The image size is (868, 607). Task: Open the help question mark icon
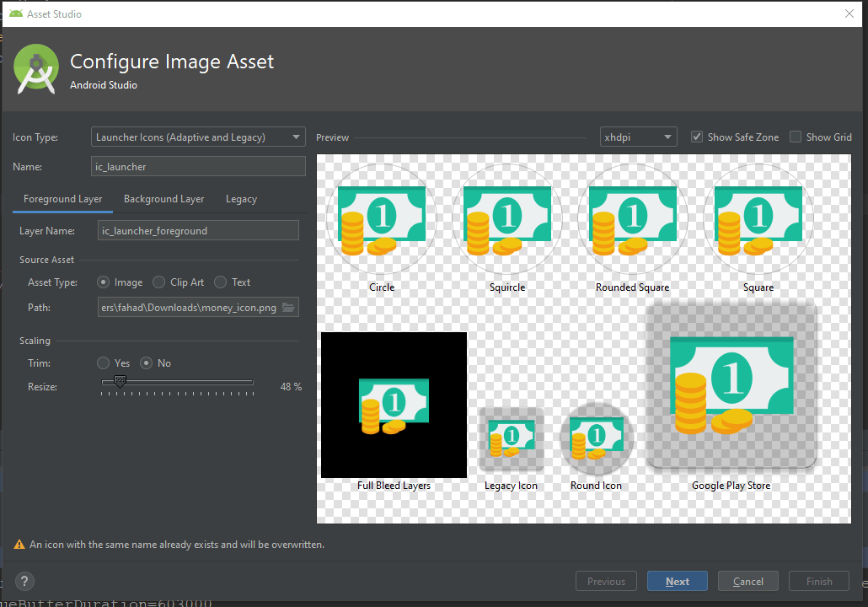point(24,581)
